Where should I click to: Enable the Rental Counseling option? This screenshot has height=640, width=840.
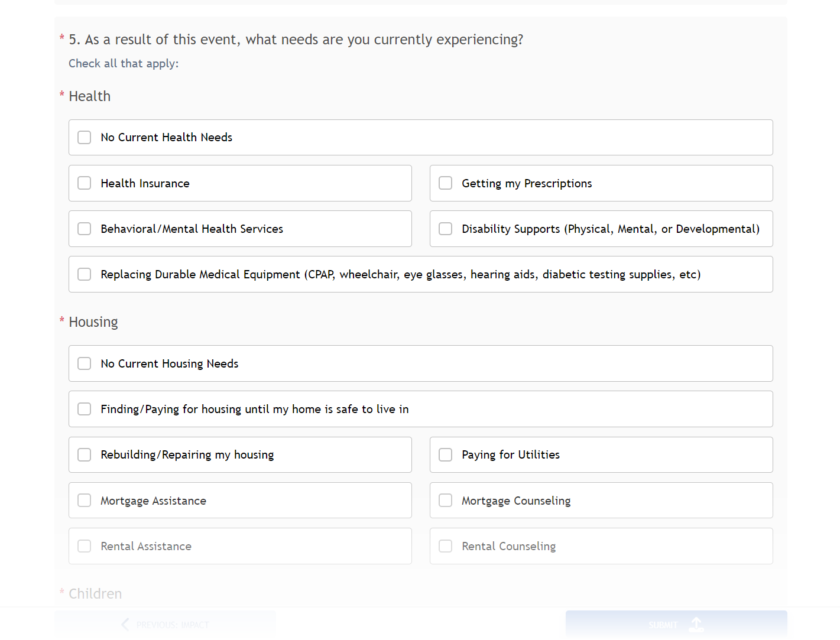(445, 546)
